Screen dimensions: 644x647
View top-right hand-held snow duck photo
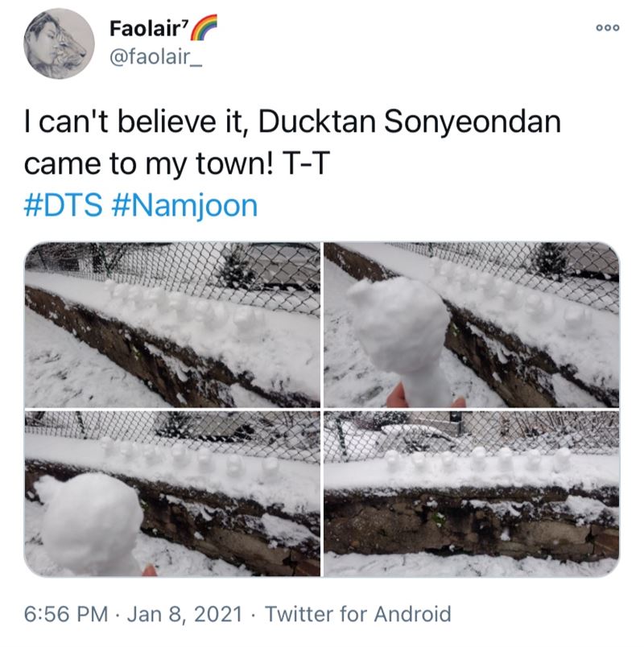pyautogui.click(x=472, y=325)
